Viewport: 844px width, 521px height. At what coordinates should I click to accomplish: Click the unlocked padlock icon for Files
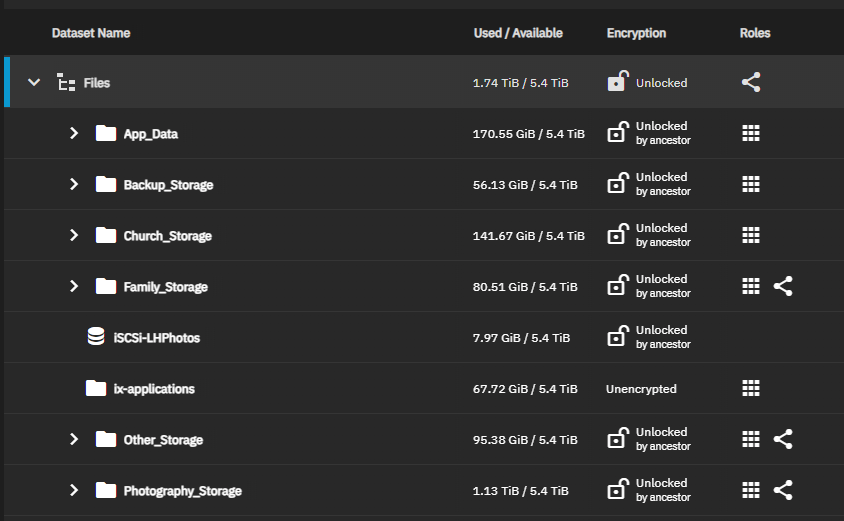tap(617, 82)
